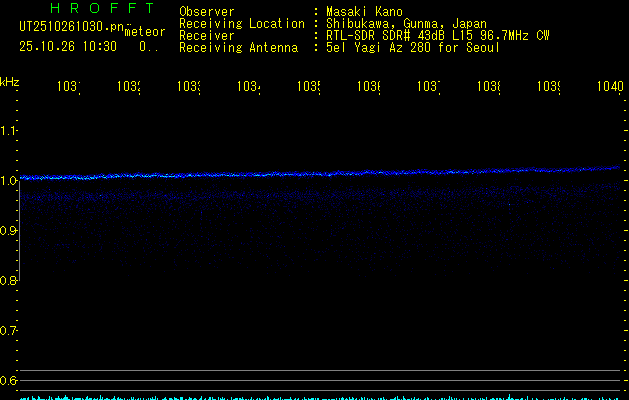Click the 0.6 kHz frequency tick
Viewport: 629px width, 400px height.
pyautogui.click(x=9, y=381)
